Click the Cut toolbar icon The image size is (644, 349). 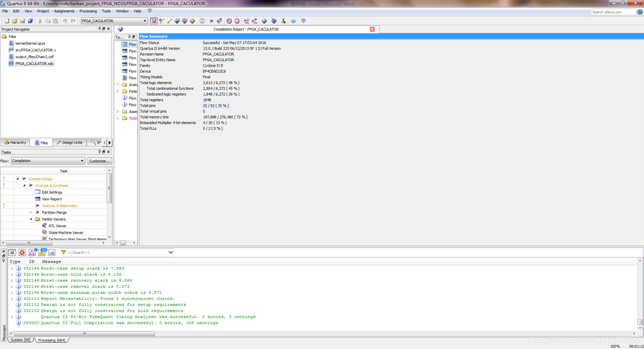pos(40,21)
